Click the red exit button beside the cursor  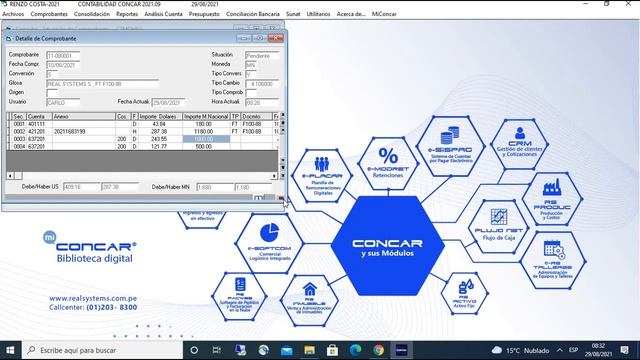point(281,198)
